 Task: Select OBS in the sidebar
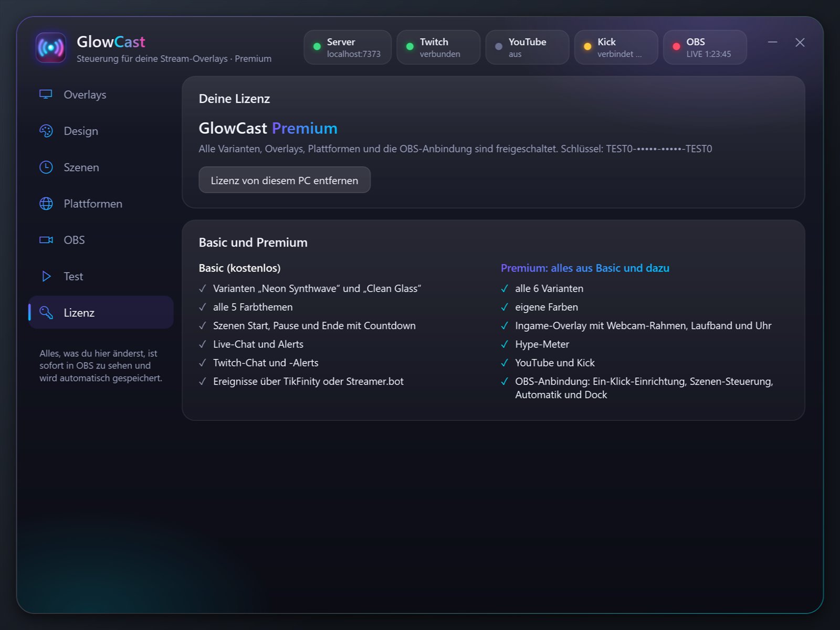pyautogui.click(x=101, y=240)
